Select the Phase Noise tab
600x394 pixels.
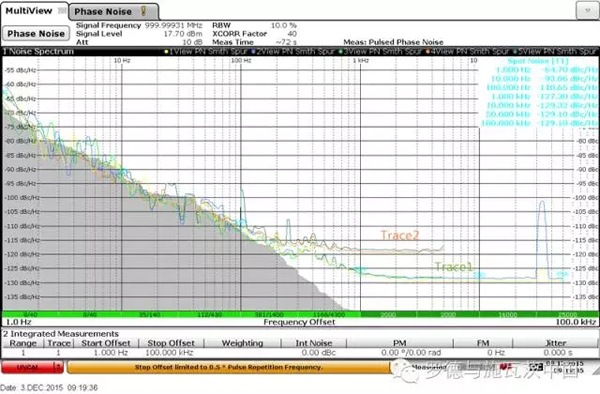tap(114, 12)
